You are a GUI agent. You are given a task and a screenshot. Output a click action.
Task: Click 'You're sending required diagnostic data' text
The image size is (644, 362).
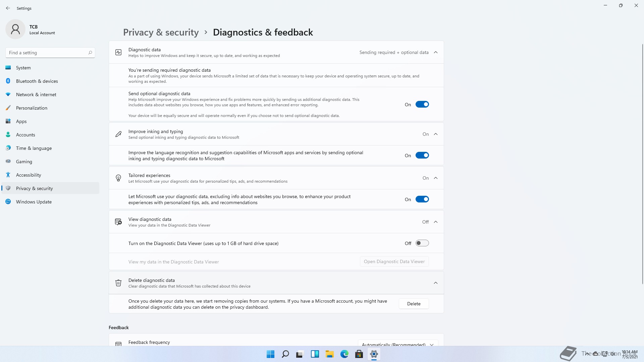tap(169, 70)
